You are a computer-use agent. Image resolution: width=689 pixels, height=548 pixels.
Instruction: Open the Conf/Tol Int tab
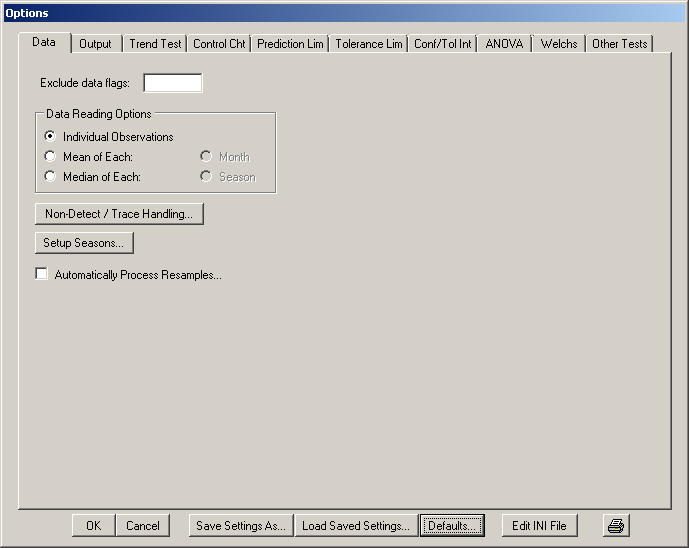[x=442, y=44]
